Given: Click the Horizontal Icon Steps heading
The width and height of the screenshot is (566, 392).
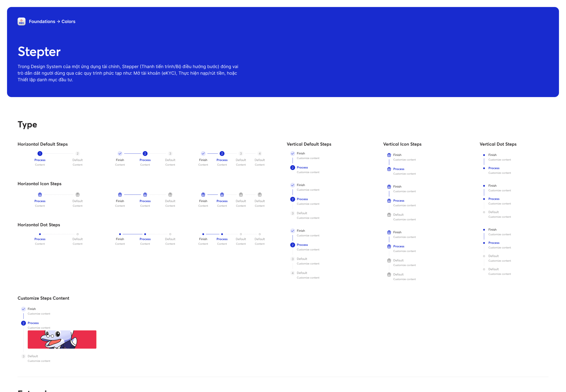Looking at the screenshot, I should [x=40, y=184].
